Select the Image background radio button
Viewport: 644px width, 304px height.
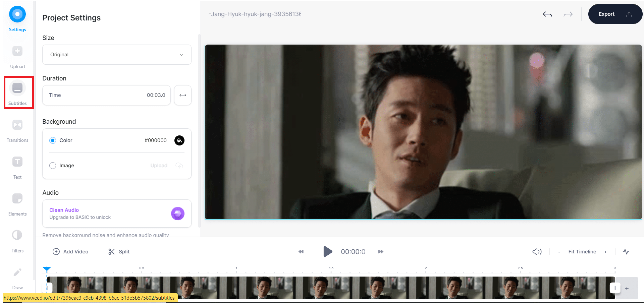pyautogui.click(x=53, y=166)
